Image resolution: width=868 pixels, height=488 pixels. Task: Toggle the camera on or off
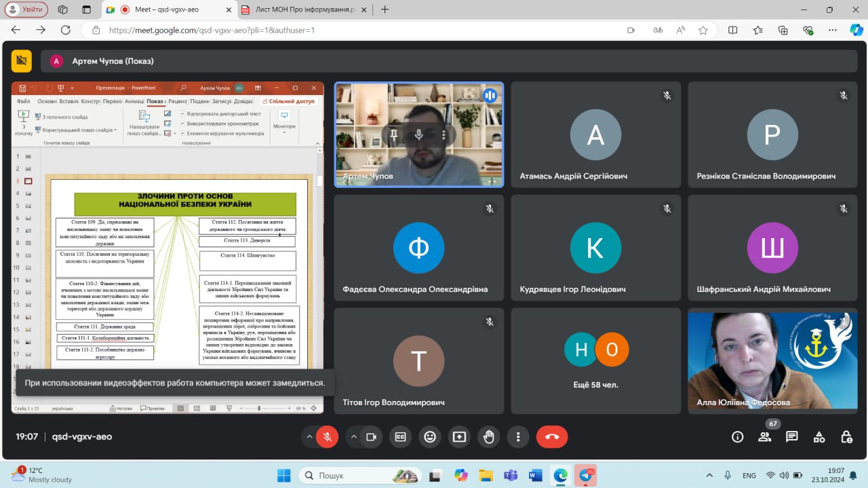point(371,437)
